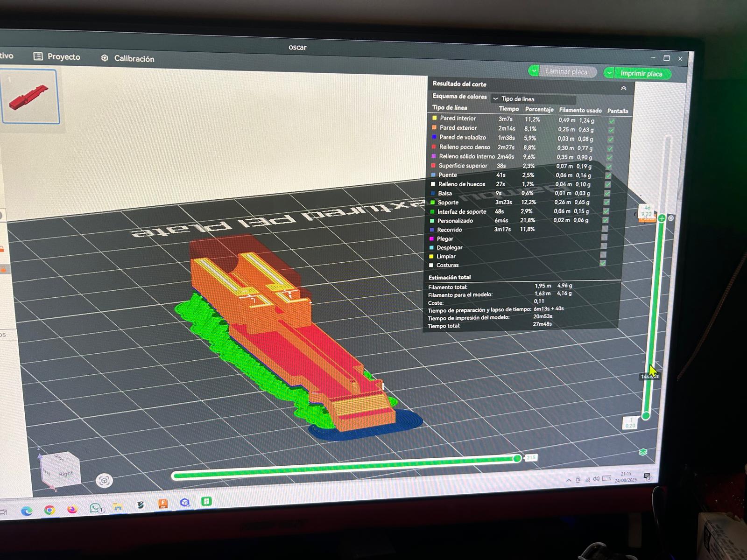This screenshot has width=747, height=560.
Task: Open the Esquema de colores dropdown
Action: [x=533, y=99]
